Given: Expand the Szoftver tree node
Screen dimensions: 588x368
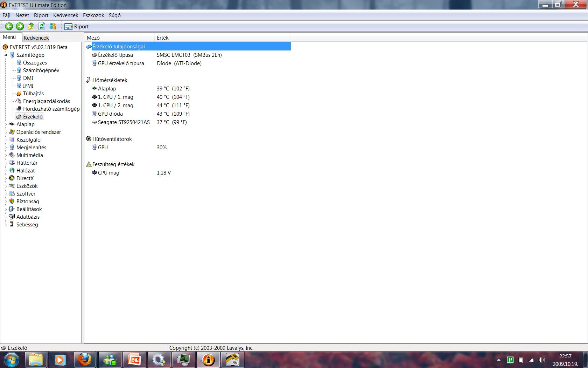Looking at the screenshot, I should [6, 194].
